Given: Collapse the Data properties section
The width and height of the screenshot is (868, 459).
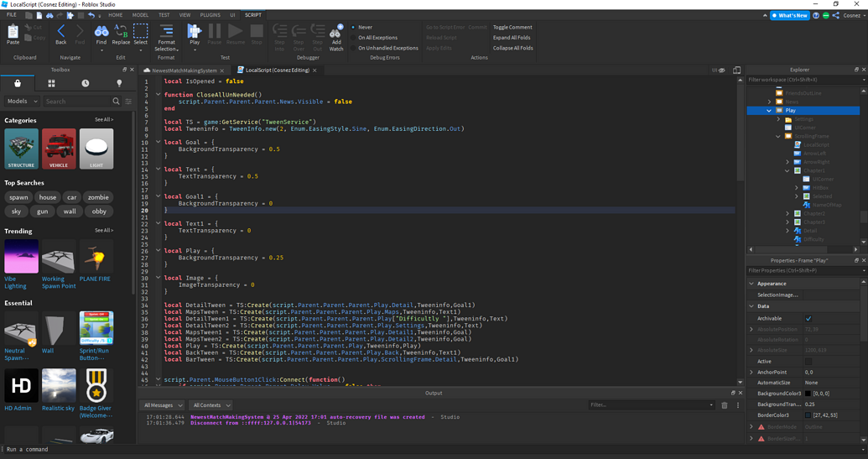Looking at the screenshot, I should (x=751, y=306).
